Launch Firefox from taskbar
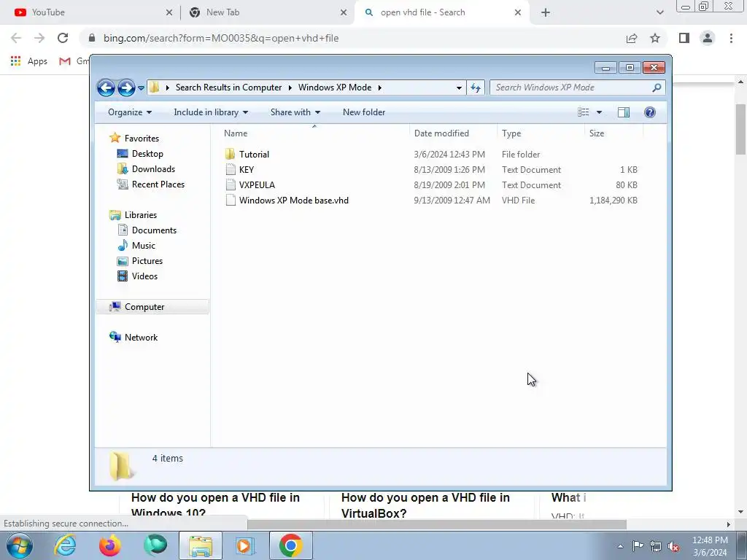This screenshot has height=560, width=747. click(110, 545)
